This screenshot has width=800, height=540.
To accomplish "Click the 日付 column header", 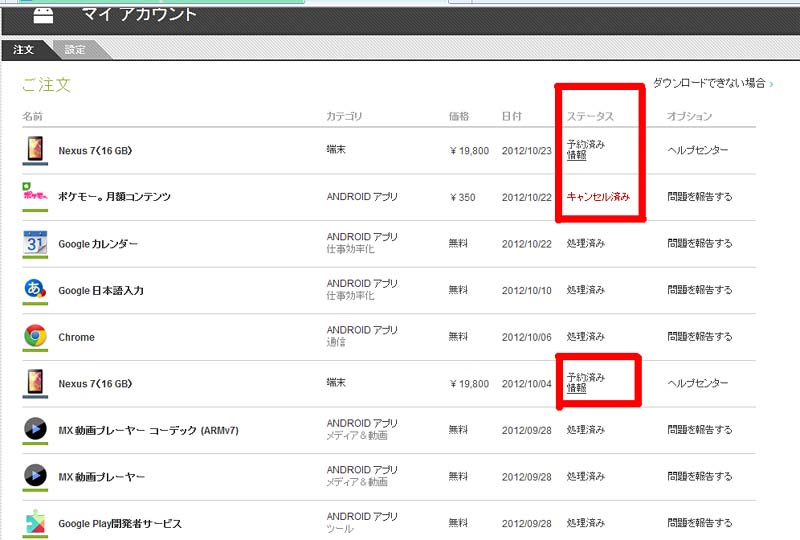I will click(x=512, y=116).
